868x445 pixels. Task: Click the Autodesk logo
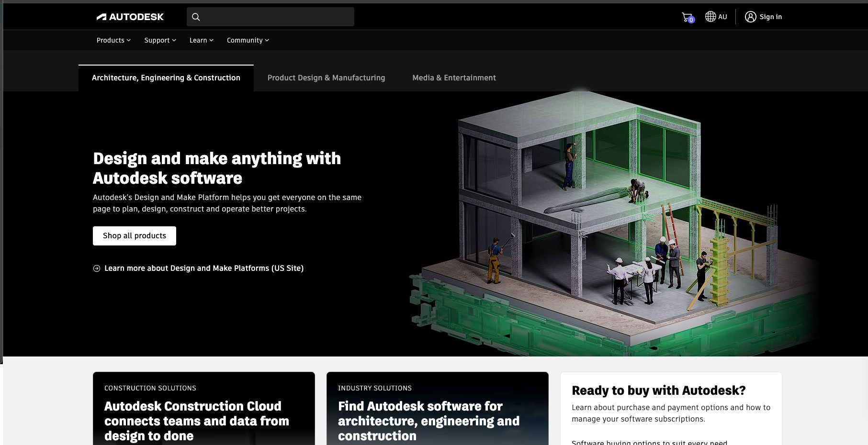pyautogui.click(x=130, y=17)
